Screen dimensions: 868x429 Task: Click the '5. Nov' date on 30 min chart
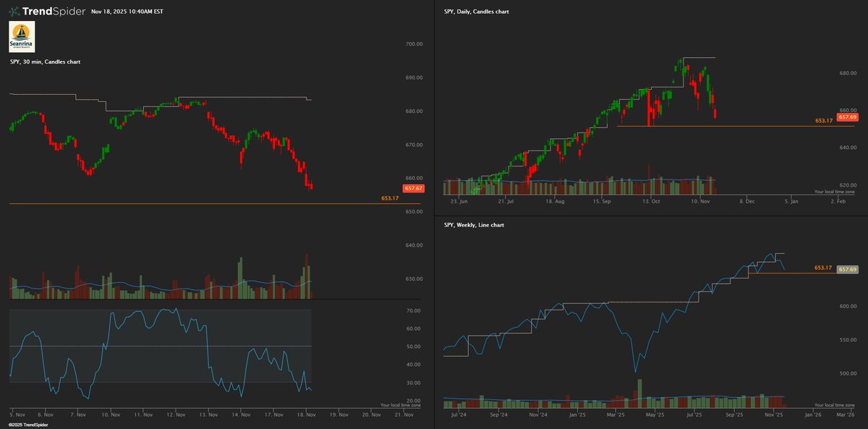coord(16,415)
